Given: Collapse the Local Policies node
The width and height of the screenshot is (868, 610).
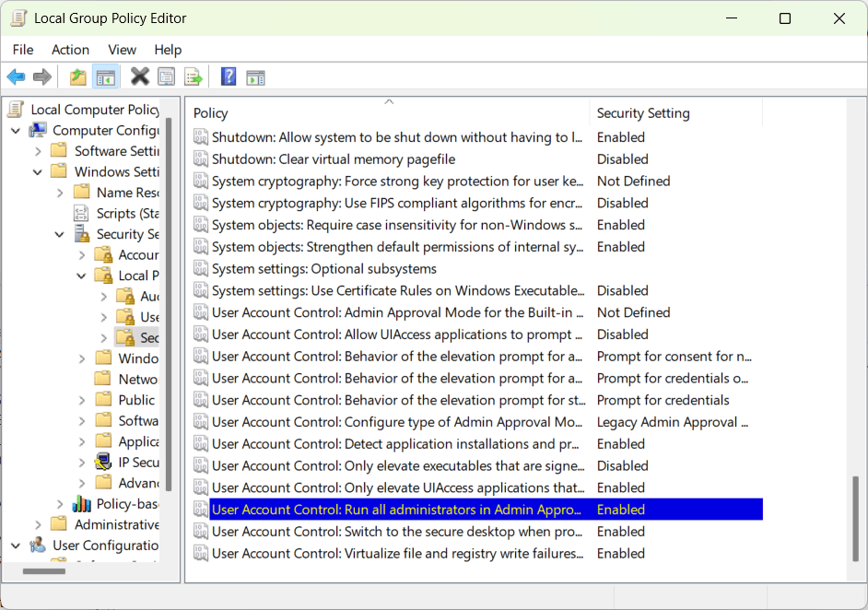Looking at the screenshot, I should point(81,276).
